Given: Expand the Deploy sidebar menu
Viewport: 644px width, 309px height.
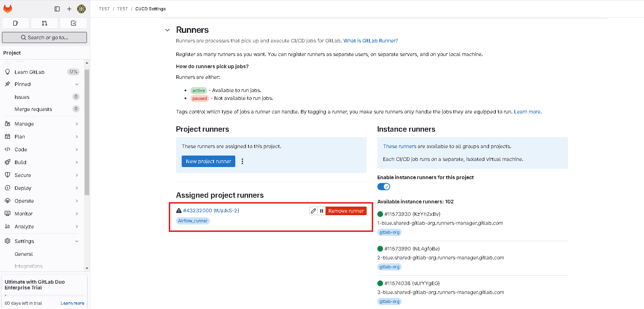Looking at the screenshot, I should (x=42, y=188).
